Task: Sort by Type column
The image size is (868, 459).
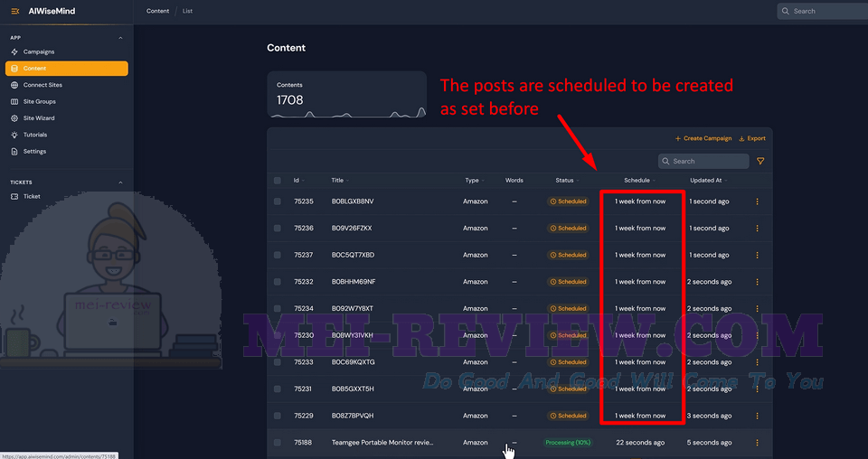Action: (x=475, y=181)
